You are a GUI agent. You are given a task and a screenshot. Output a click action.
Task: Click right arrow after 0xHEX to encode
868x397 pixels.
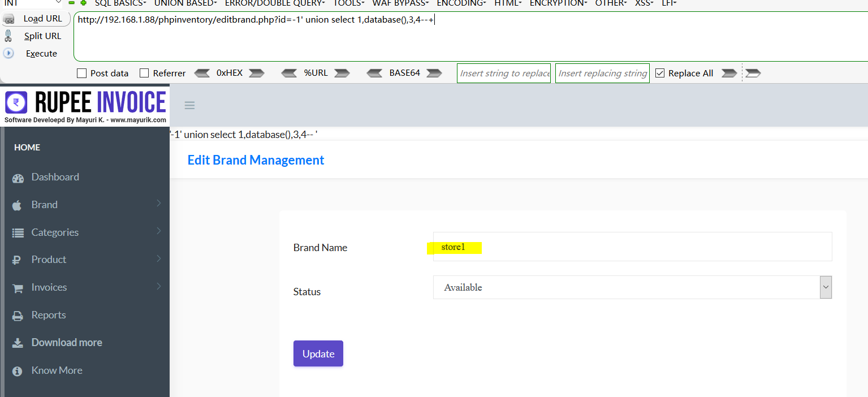pos(257,73)
